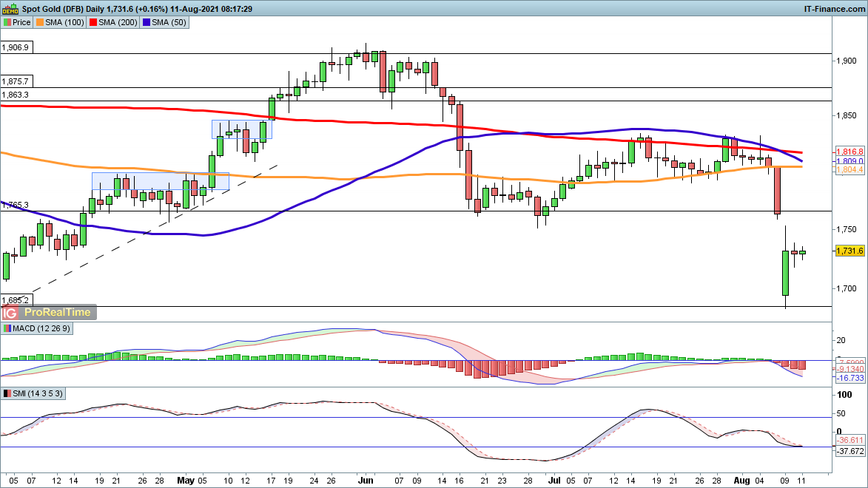Select the SMA (200) legend label
This screenshot has height=488, width=868.
point(109,22)
